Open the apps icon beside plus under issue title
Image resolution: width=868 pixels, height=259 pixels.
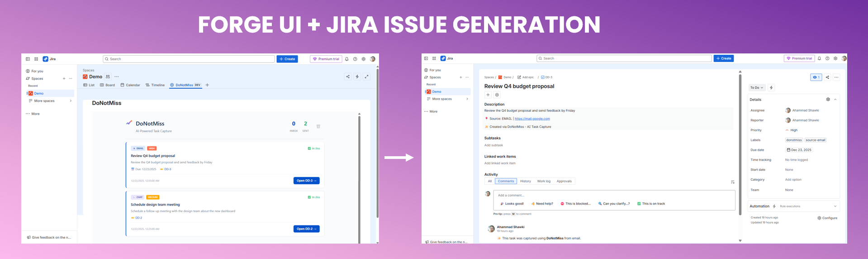coord(497,95)
